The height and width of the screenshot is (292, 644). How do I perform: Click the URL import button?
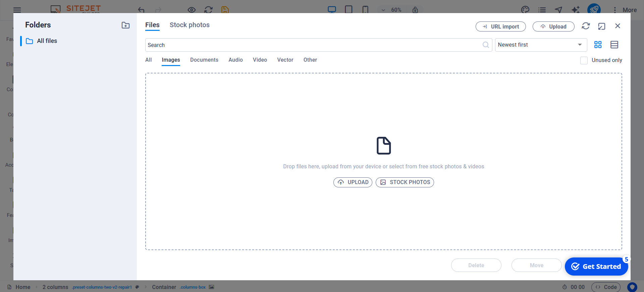pos(500,26)
